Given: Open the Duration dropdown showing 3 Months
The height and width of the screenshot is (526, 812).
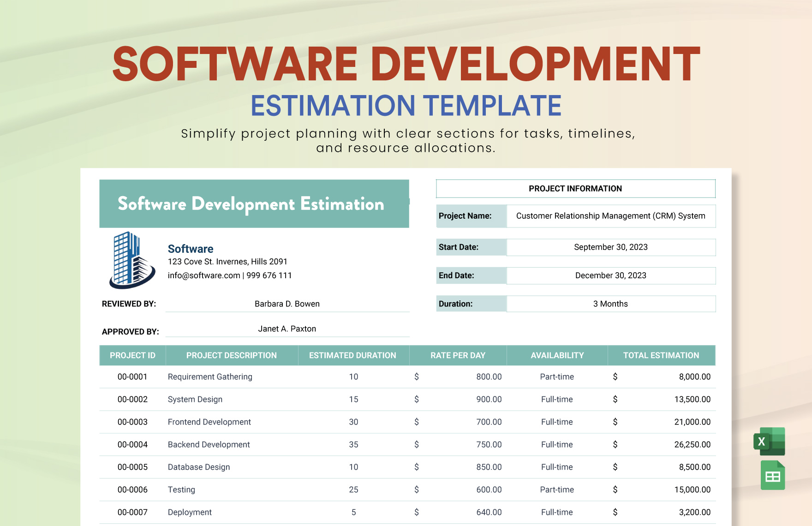Looking at the screenshot, I should pos(611,304).
